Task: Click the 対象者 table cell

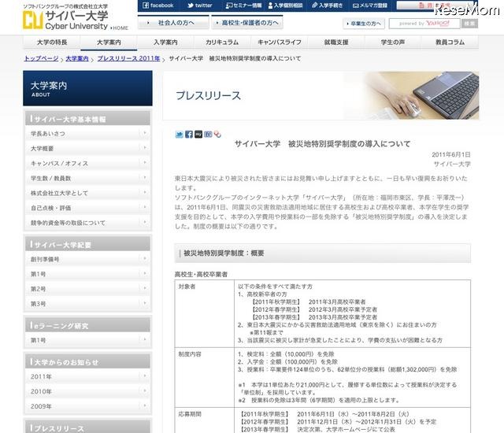Action: click(x=205, y=313)
